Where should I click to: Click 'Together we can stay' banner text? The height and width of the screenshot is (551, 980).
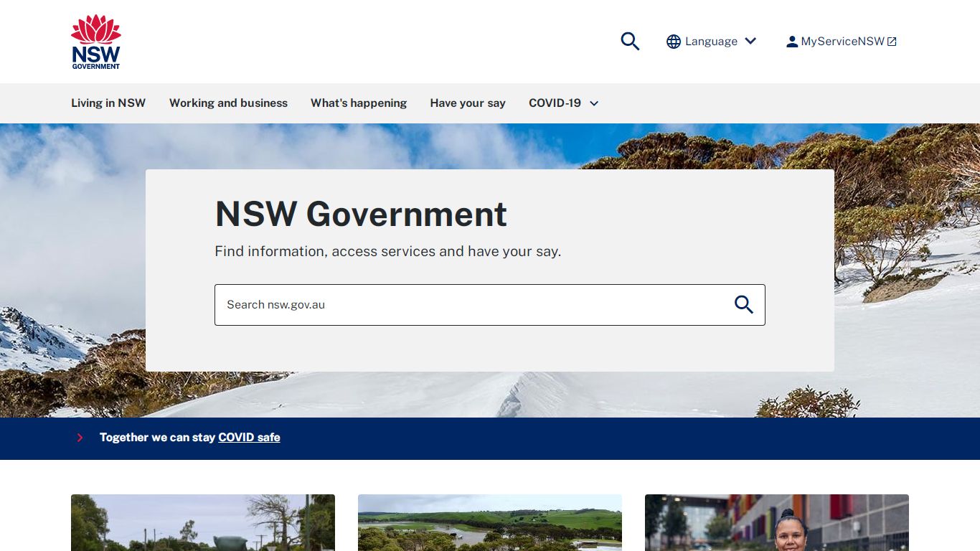[x=157, y=438]
